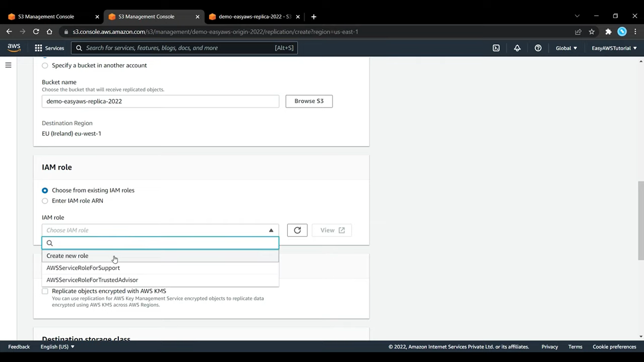This screenshot has width=644, height=362.
Task: Click the browser address bar URL
Action: click(215, 32)
